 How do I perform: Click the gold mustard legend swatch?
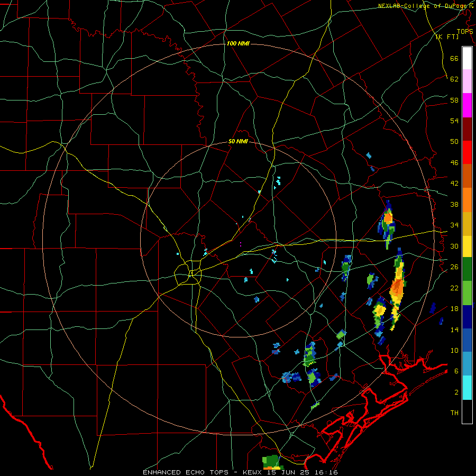[x=467, y=224]
